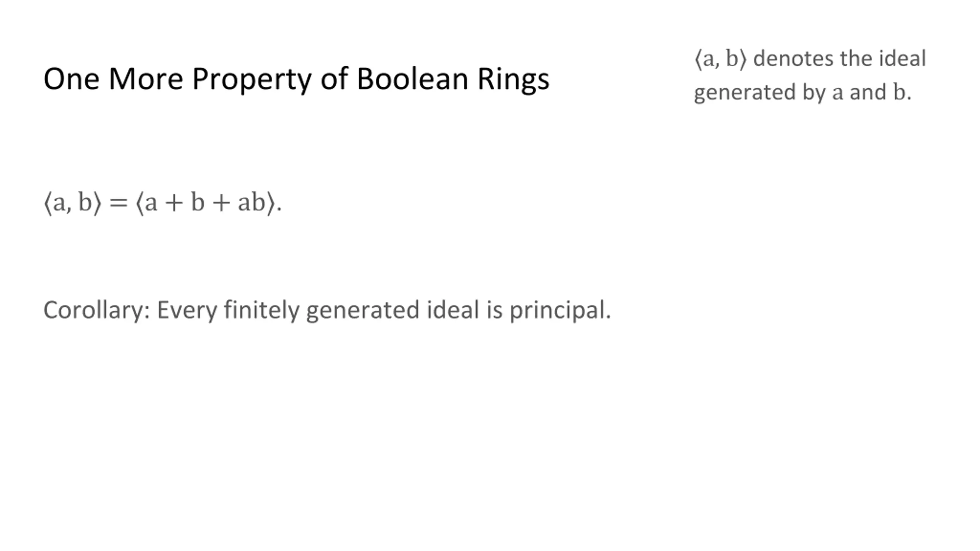Select the word "ideal" in the corollary
Viewport: 980px width, 551px height.
coord(453,310)
